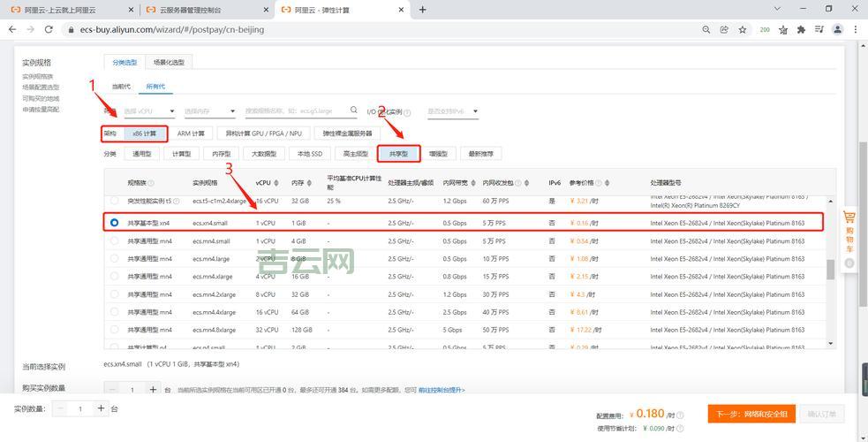
Task: Increase 购买实例数量 with plus stepper
Action: (x=154, y=389)
